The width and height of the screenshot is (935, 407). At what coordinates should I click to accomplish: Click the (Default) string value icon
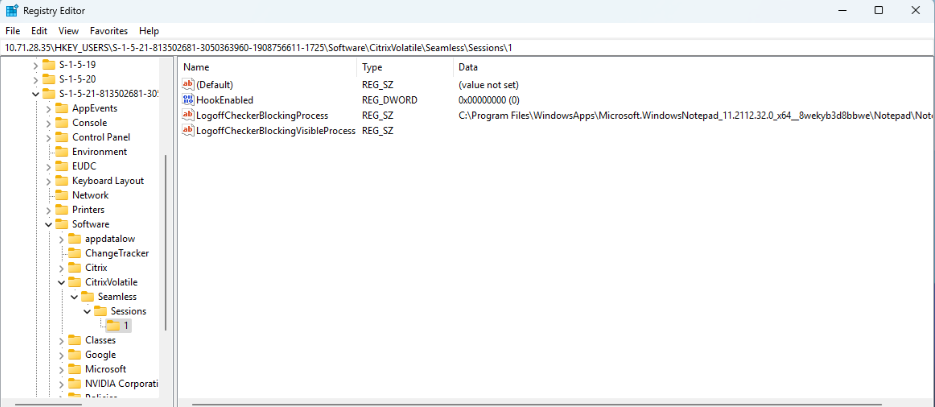click(x=188, y=85)
